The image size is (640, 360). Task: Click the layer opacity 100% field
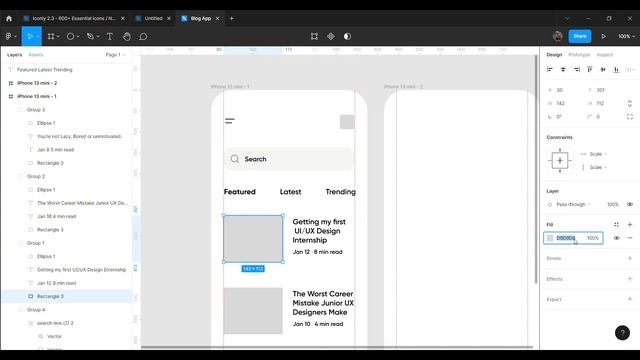[613, 204]
